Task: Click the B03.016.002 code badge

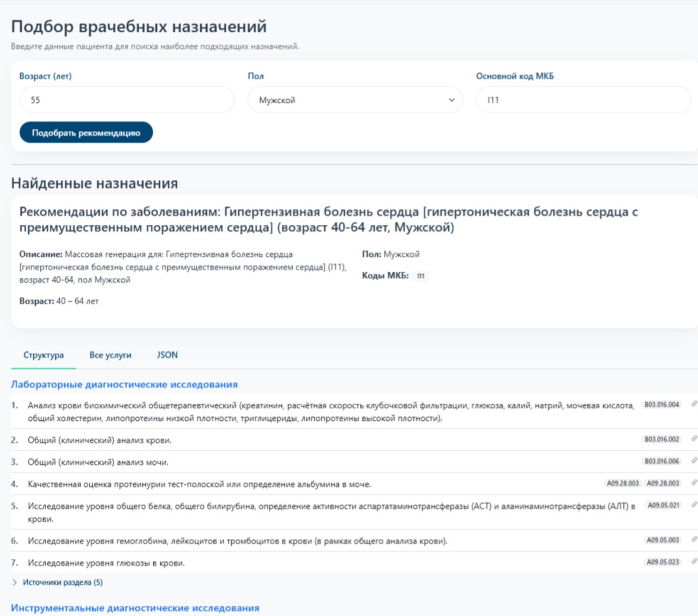Action: (661, 438)
